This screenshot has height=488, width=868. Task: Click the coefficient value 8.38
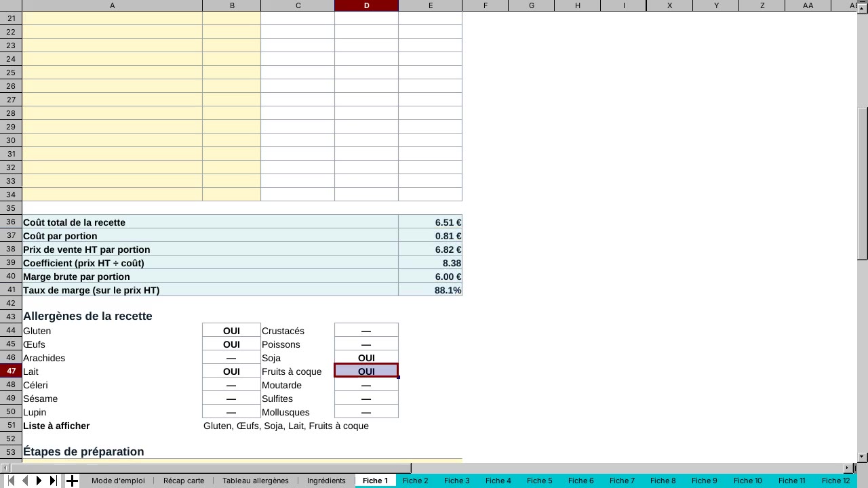click(430, 263)
